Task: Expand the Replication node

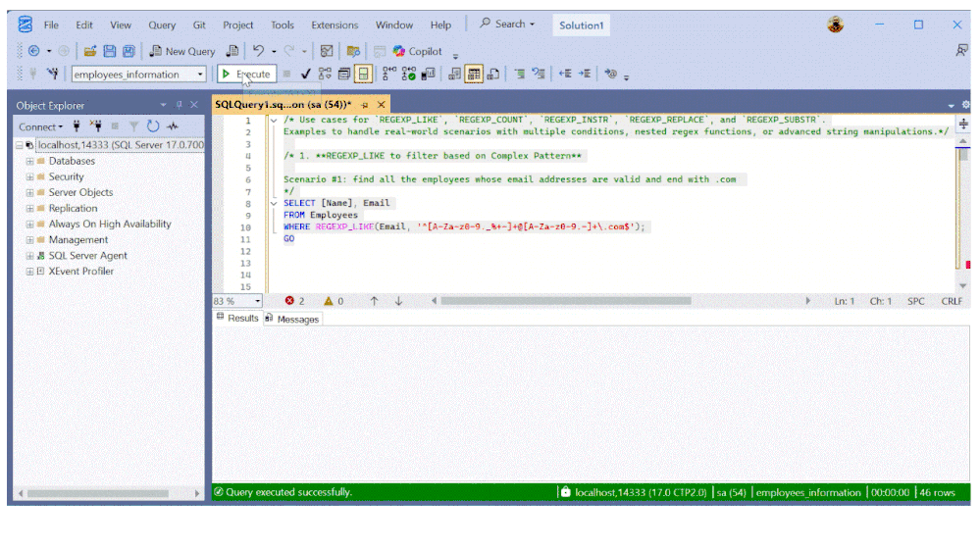Action: click(x=29, y=209)
